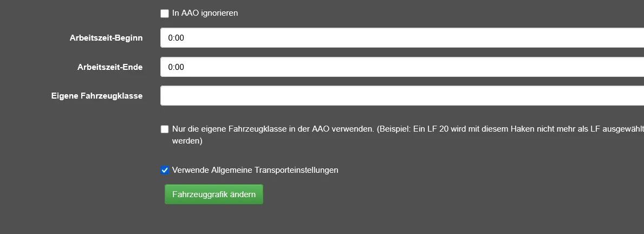Click the "Verwende Allgemeine Transporteinstellungen" label text
The image size is (644, 234).
255,170
